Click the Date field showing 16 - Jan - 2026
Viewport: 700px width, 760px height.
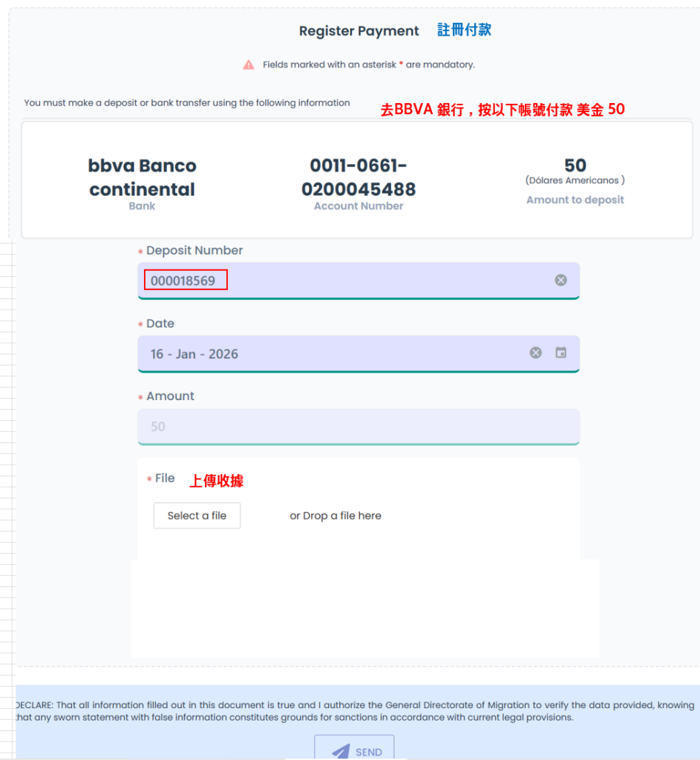tap(327, 354)
